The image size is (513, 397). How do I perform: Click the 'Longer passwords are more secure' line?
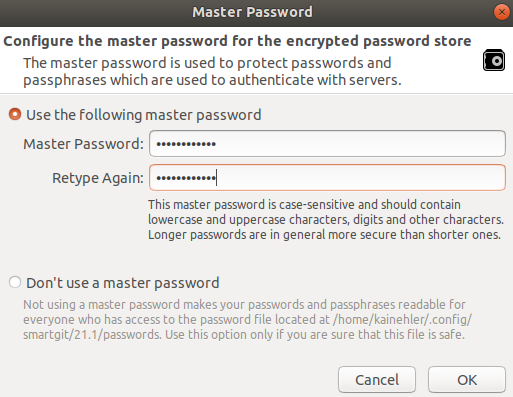tap(324, 235)
